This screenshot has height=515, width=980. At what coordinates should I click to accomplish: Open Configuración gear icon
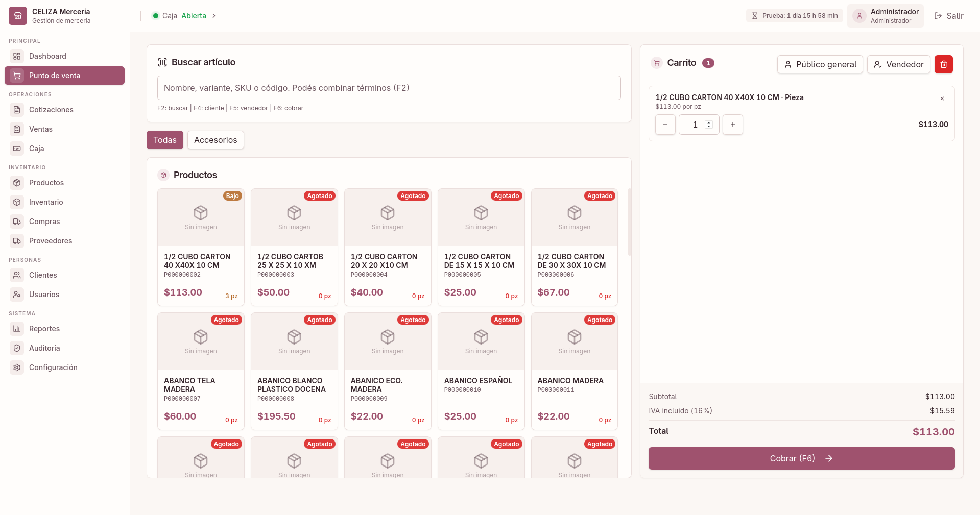tap(17, 367)
